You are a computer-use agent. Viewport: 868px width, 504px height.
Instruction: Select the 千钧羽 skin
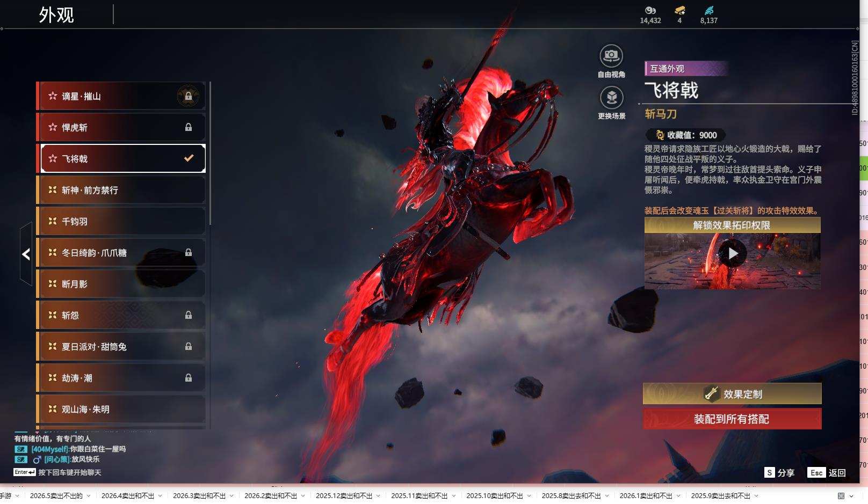[x=121, y=221]
